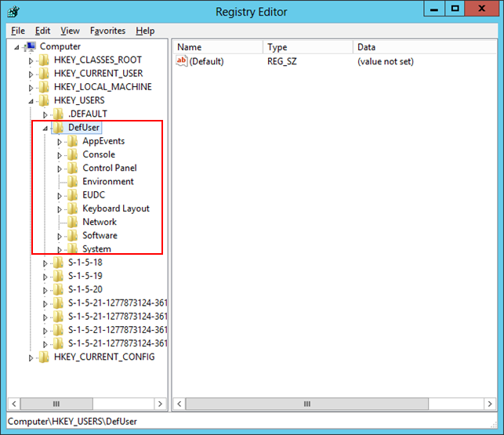Click the (value not set) data cell
The width and height of the screenshot is (504, 435).
click(386, 61)
